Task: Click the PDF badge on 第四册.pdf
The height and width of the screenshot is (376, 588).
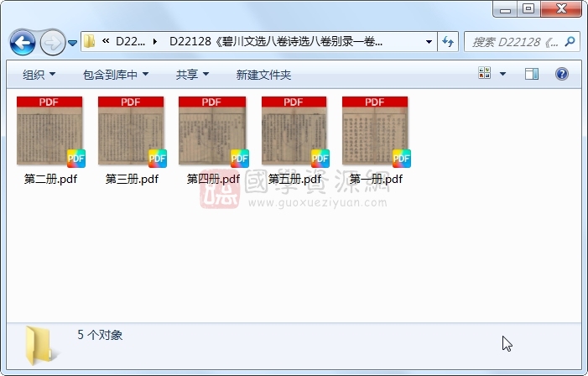Action: (239, 159)
